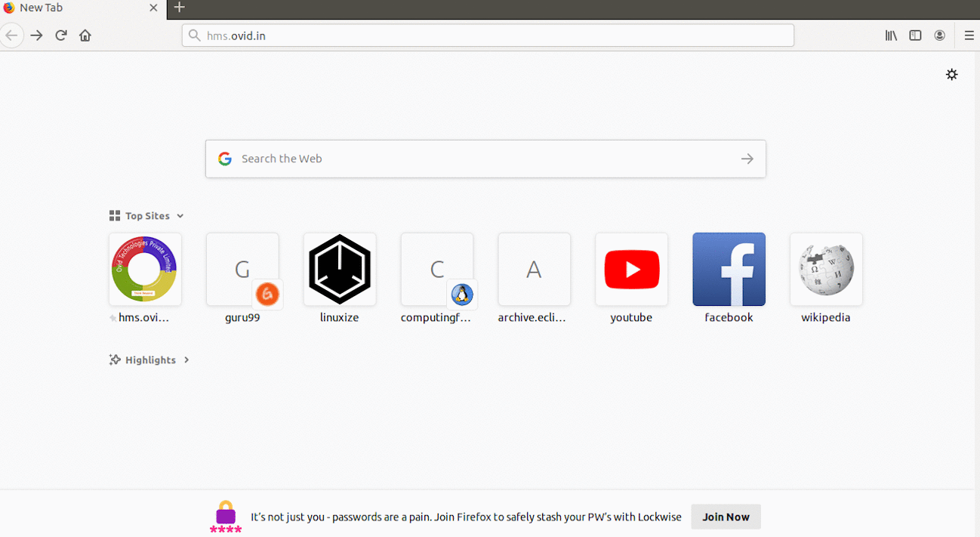The width and height of the screenshot is (980, 537).
Task: Open the archive.ecli... top site tile
Action: 534,269
